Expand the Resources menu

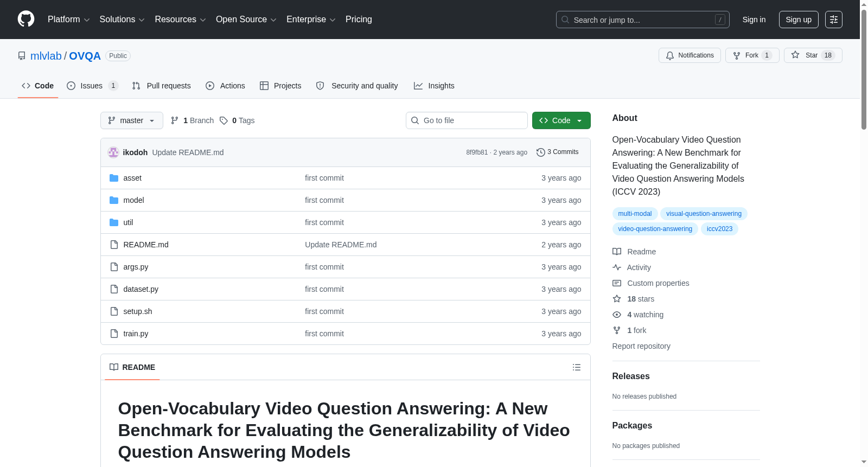180,20
